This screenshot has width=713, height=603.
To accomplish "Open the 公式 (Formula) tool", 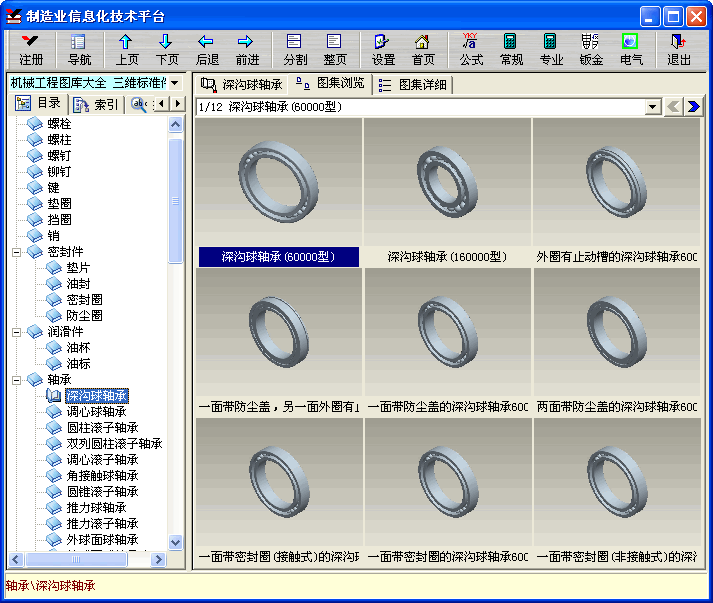I will click(x=471, y=49).
